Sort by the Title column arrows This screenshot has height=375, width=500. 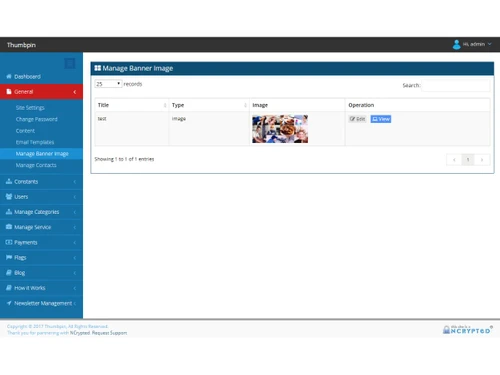click(x=165, y=105)
